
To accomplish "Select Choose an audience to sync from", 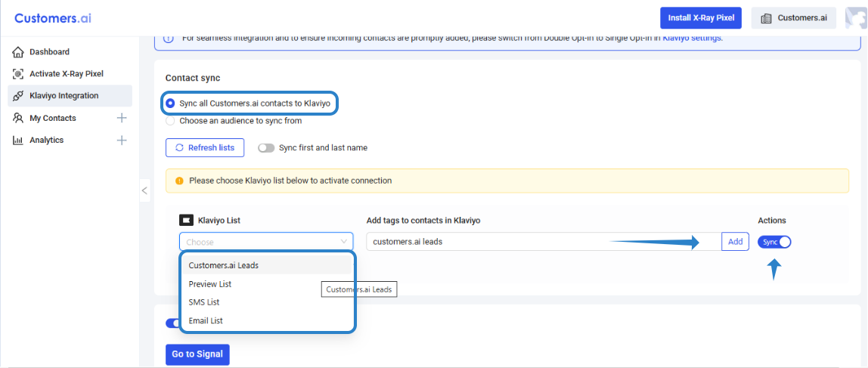I will pyautogui.click(x=171, y=120).
